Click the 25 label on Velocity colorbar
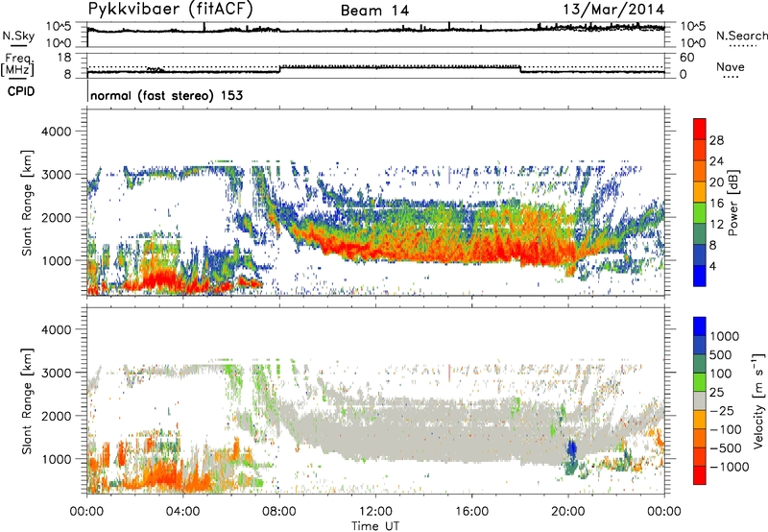This screenshot has height=532, width=768. click(716, 392)
